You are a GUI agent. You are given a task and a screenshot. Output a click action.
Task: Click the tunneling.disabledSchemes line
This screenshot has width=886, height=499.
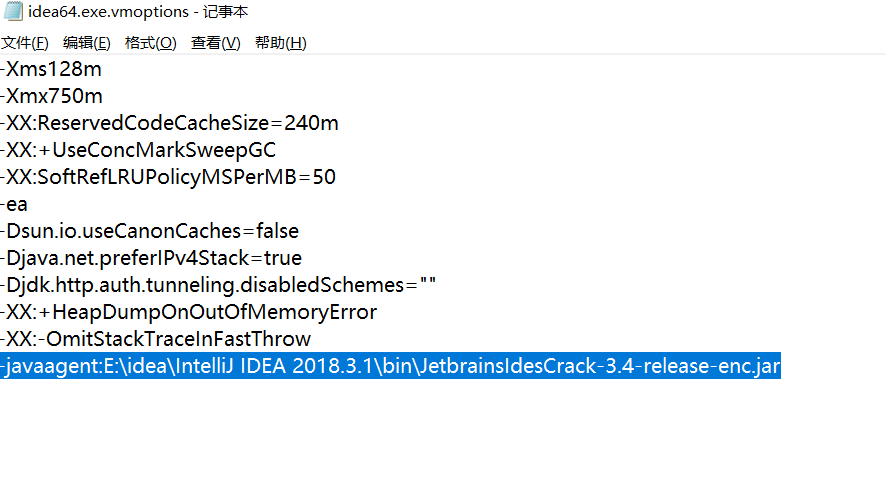pyautogui.click(x=220, y=286)
